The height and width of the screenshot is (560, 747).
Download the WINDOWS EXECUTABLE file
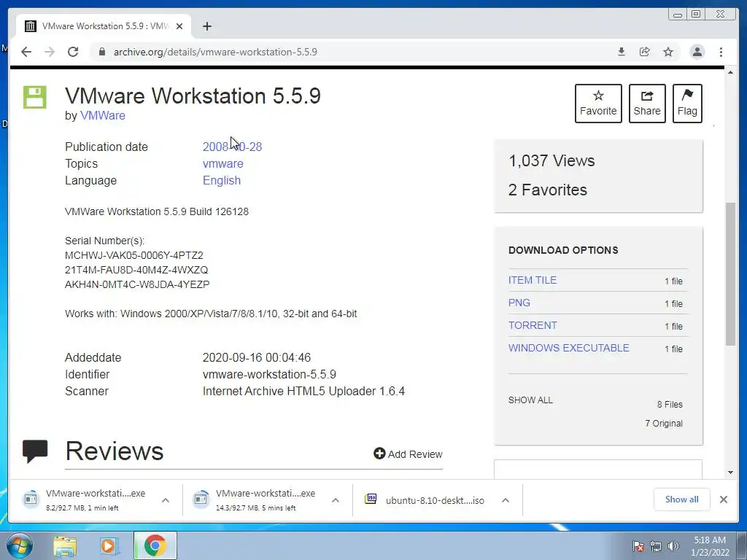[568, 348]
